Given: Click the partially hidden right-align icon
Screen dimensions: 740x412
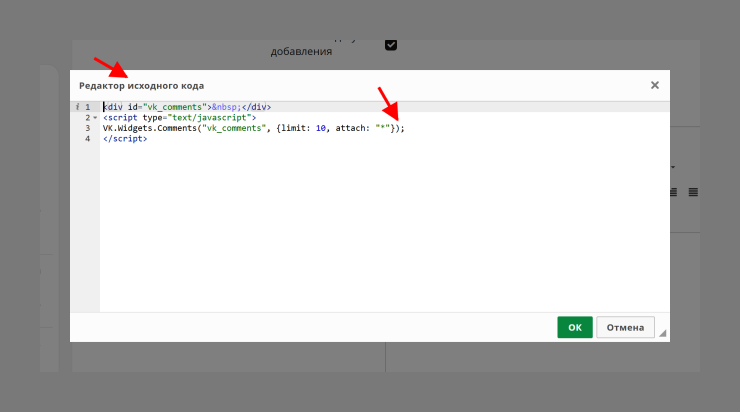Looking at the screenshot, I should click(673, 192).
